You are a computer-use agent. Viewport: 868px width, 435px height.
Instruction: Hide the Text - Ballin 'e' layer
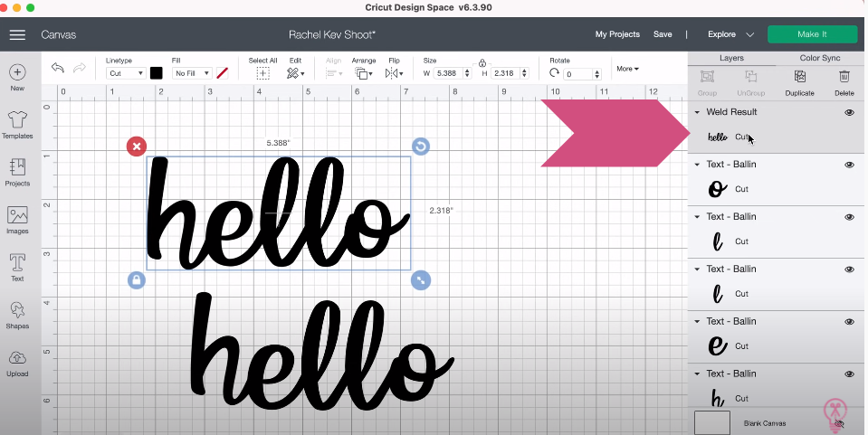coord(849,322)
